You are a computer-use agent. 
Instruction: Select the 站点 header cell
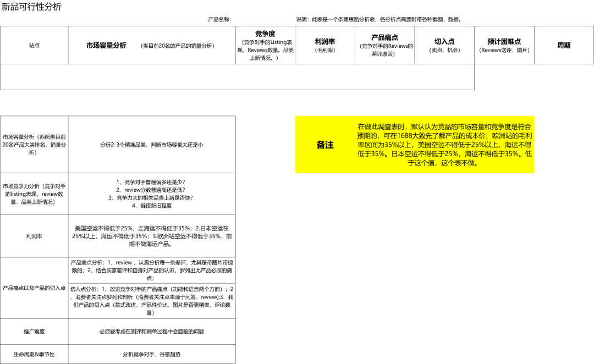coord(34,45)
